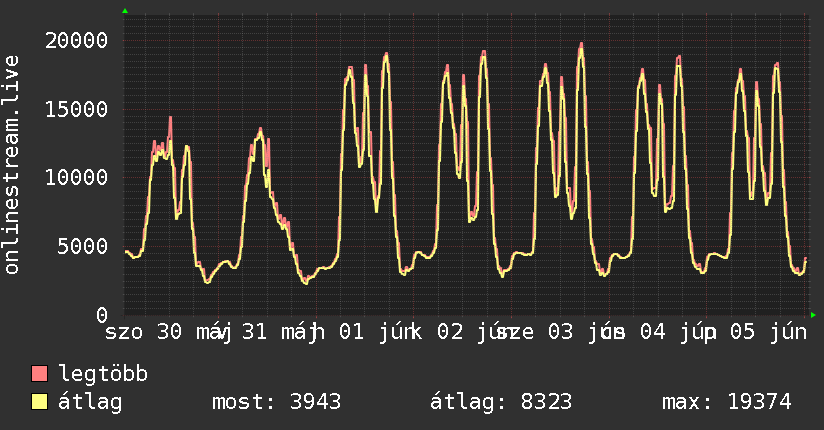Select the legtöbb legend label
Image resolution: width=824 pixels, height=430 pixels.
point(103,374)
